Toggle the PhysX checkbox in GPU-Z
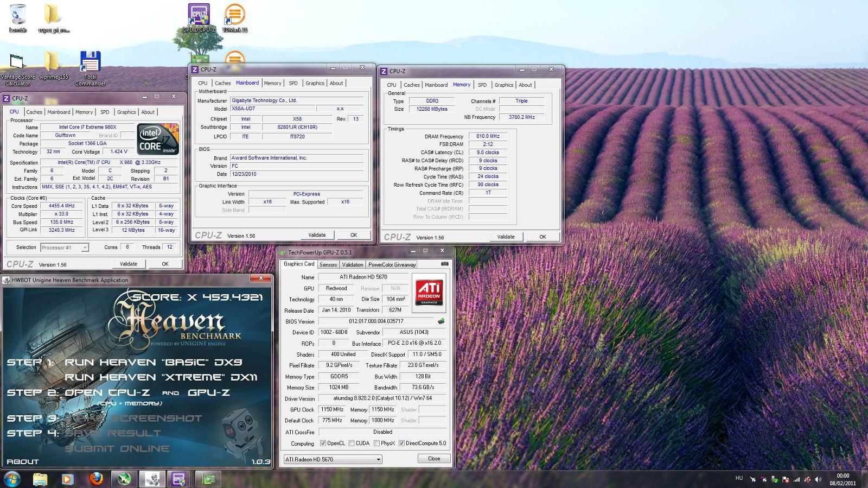 376,443
